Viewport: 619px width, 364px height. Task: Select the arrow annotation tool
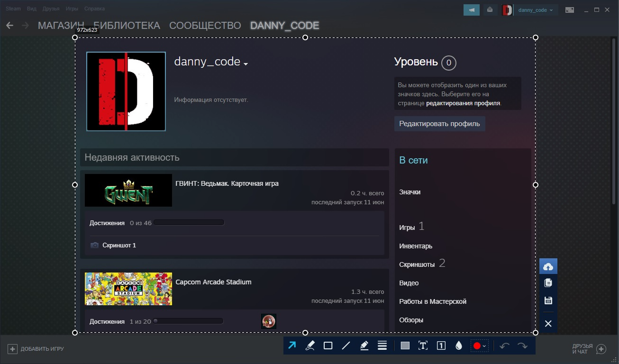tap(292, 346)
